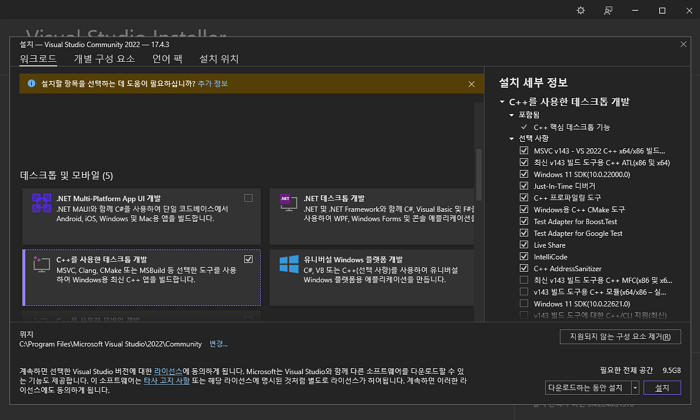Switch to the 개별 구성 요소 tab
Viewport: 700px width, 420px height.
click(x=104, y=59)
